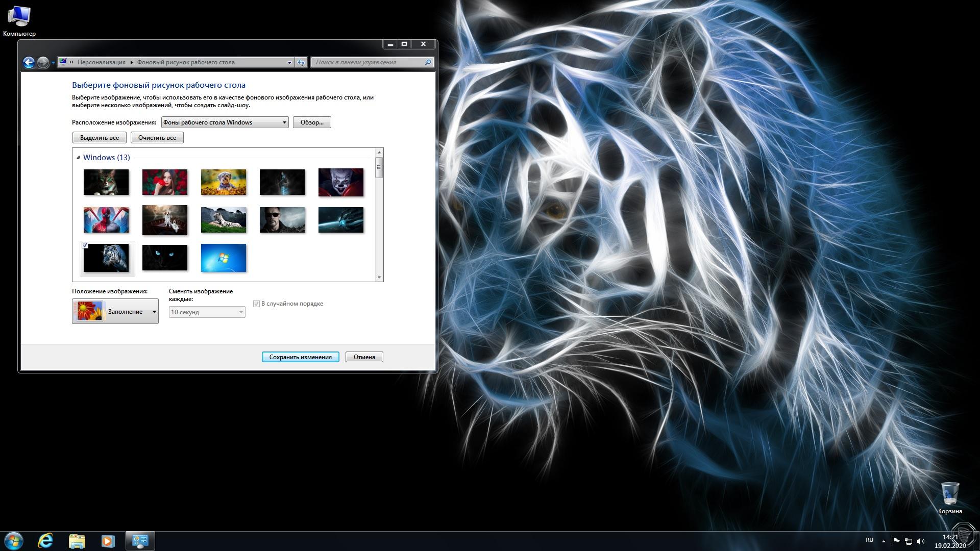Click the 'Обзор...' browse button
Screen dimensions: 980x551
312,122
